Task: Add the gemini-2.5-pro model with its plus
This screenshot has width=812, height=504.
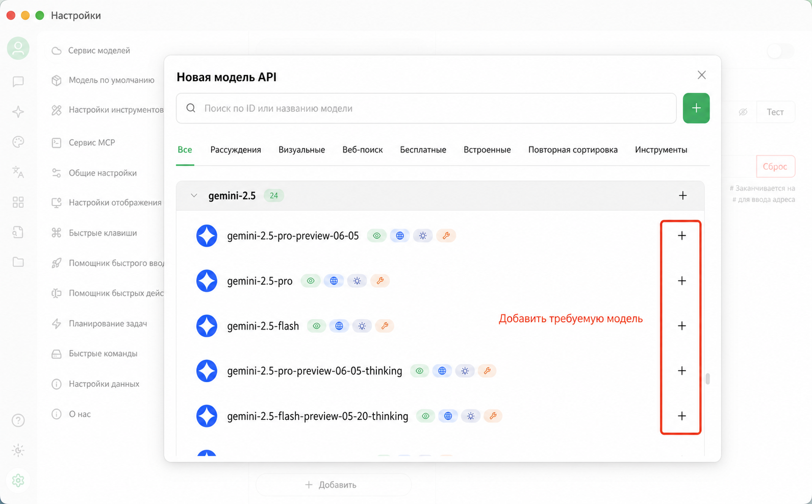Action: [682, 281]
